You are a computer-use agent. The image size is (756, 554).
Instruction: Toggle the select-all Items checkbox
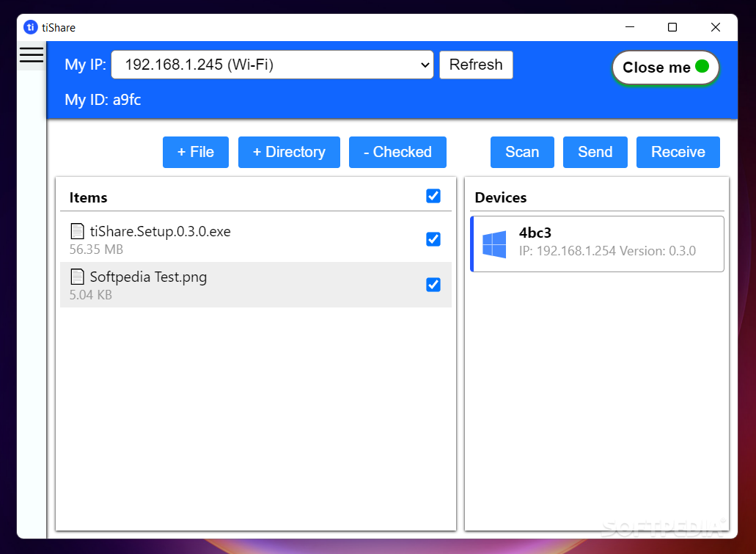click(433, 196)
